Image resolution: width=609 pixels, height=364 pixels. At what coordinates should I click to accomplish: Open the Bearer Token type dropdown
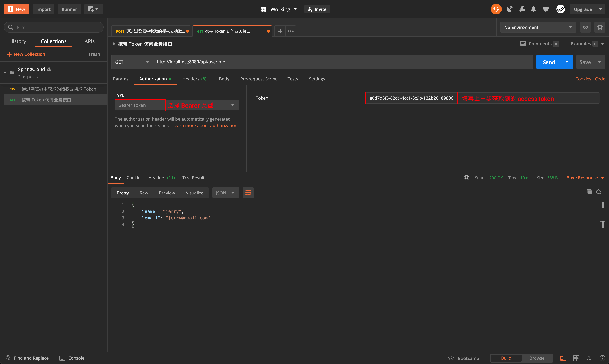pos(177,105)
